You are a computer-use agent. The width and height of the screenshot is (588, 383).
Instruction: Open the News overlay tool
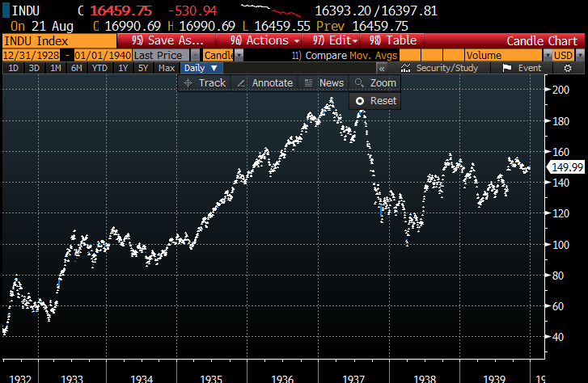click(x=324, y=83)
